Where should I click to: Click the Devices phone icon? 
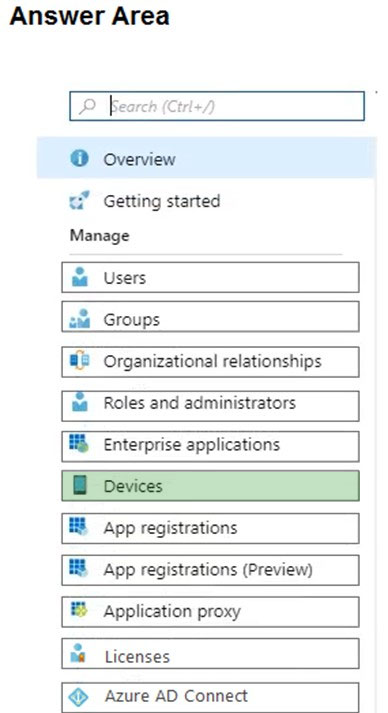(x=80, y=486)
